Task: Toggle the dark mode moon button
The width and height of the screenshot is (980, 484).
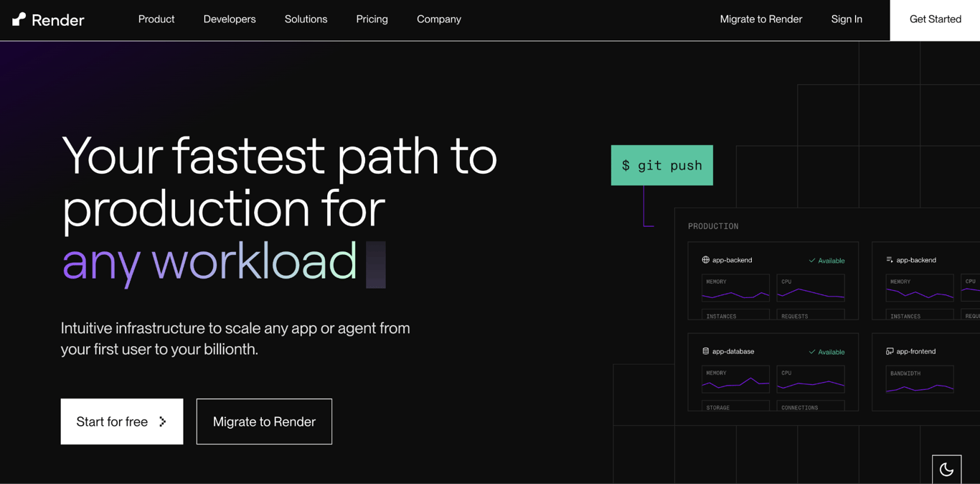Action: tap(946, 470)
